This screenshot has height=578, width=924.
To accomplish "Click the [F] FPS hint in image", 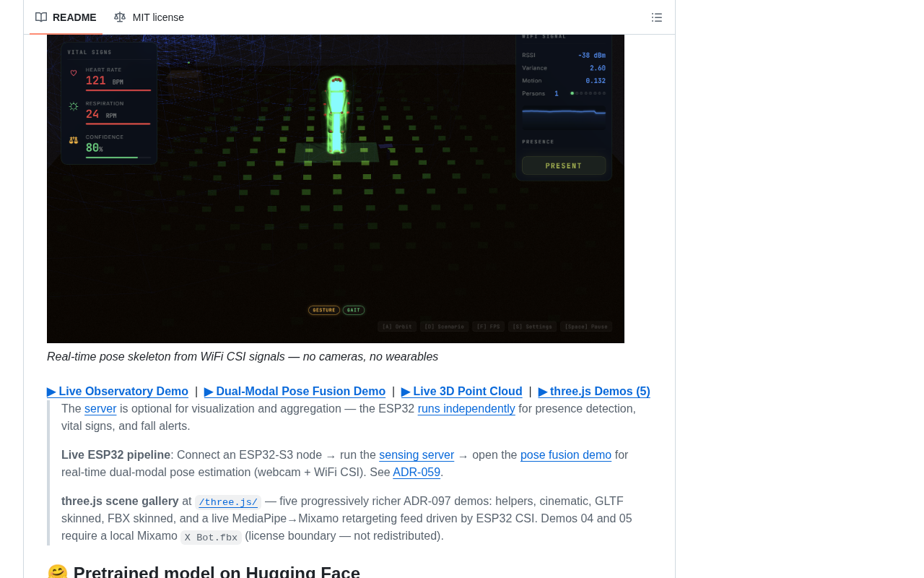I will coord(489,327).
